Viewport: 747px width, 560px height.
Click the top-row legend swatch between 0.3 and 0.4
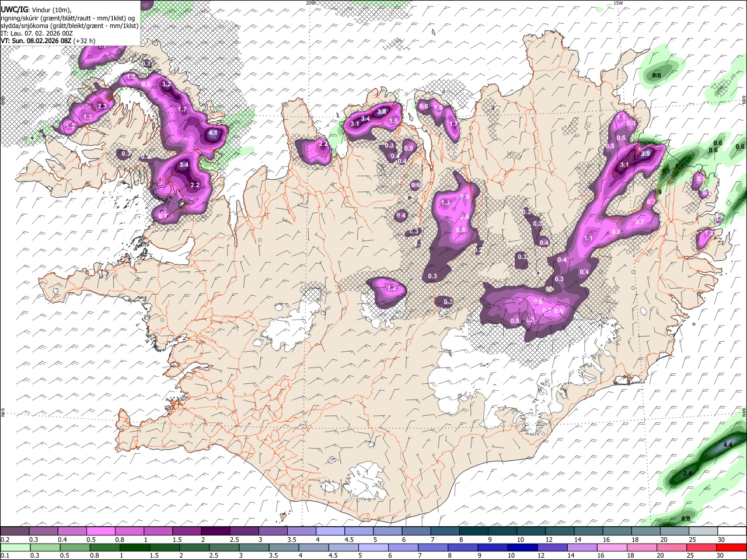[x=43, y=531]
